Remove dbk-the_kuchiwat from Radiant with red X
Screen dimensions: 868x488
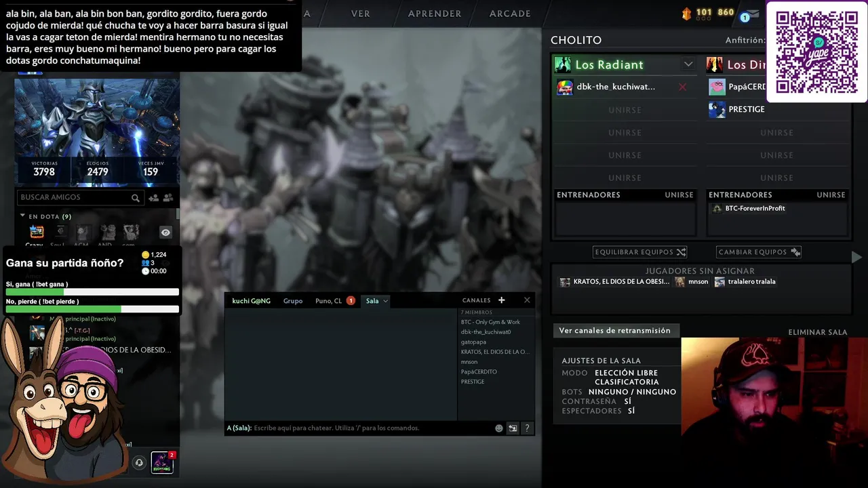pyautogui.click(x=682, y=87)
